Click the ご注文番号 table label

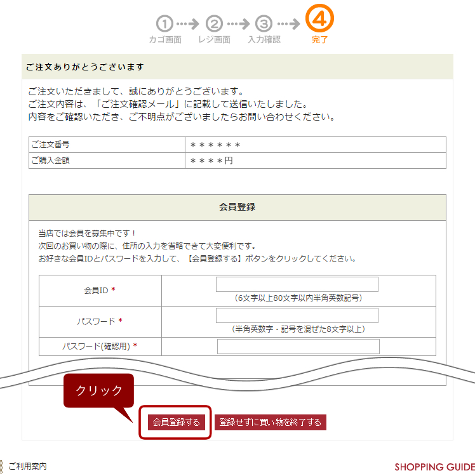tap(50, 145)
